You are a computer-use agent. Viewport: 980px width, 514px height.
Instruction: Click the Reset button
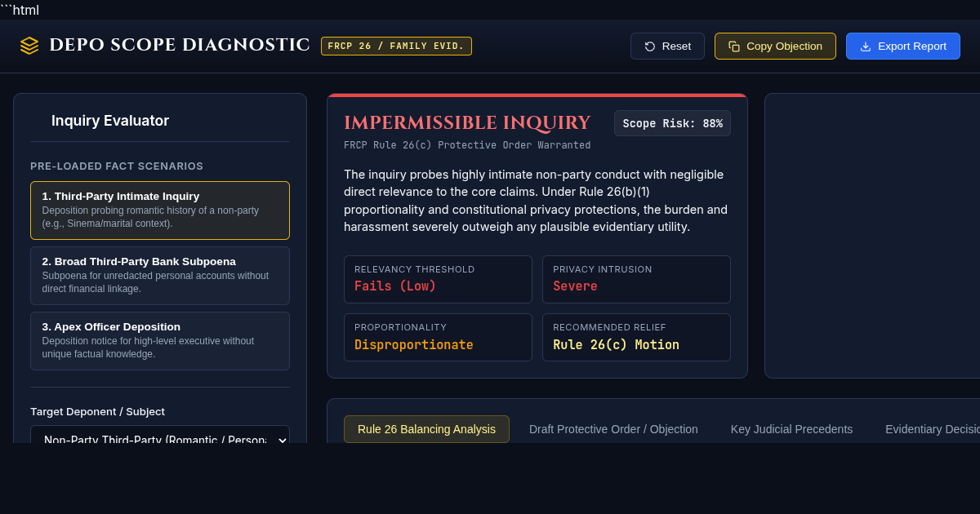[x=667, y=46]
